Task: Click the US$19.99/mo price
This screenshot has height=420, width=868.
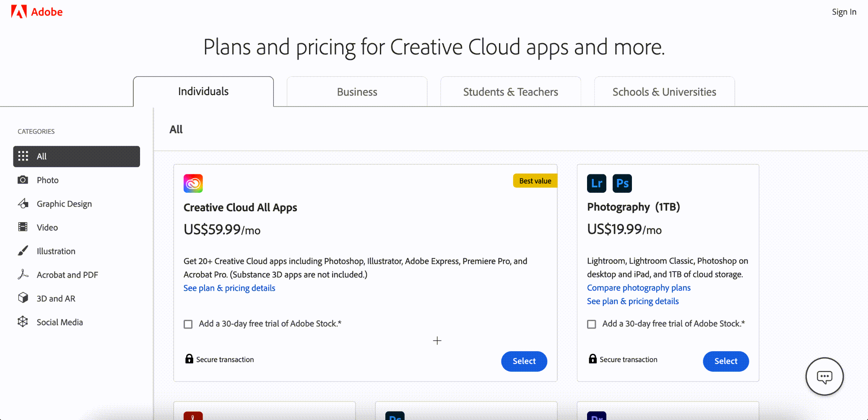Action: (624, 229)
